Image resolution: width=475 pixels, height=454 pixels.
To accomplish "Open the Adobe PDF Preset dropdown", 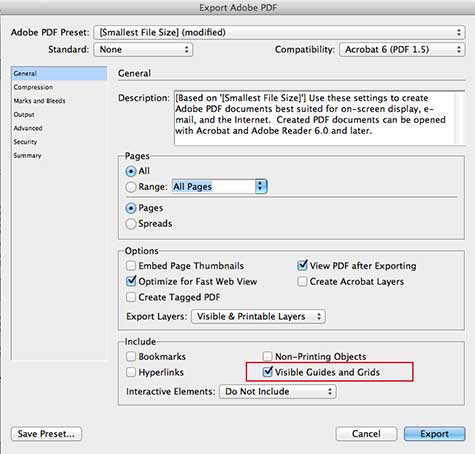I will (279, 32).
